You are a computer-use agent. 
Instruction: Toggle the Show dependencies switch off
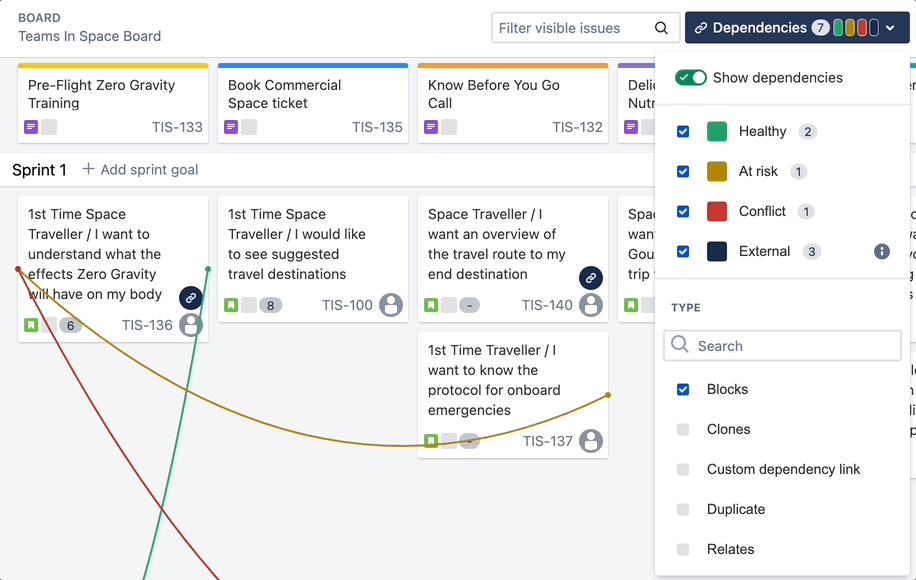(691, 78)
